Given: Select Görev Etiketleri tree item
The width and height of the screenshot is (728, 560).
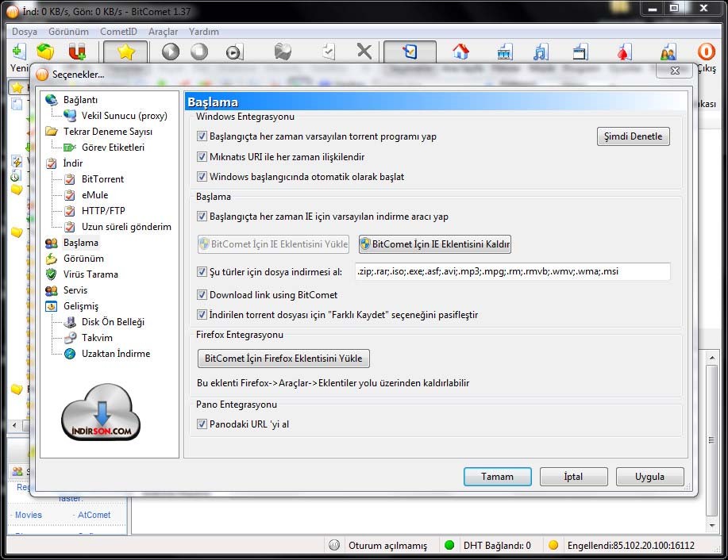Looking at the screenshot, I should [113, 147].
